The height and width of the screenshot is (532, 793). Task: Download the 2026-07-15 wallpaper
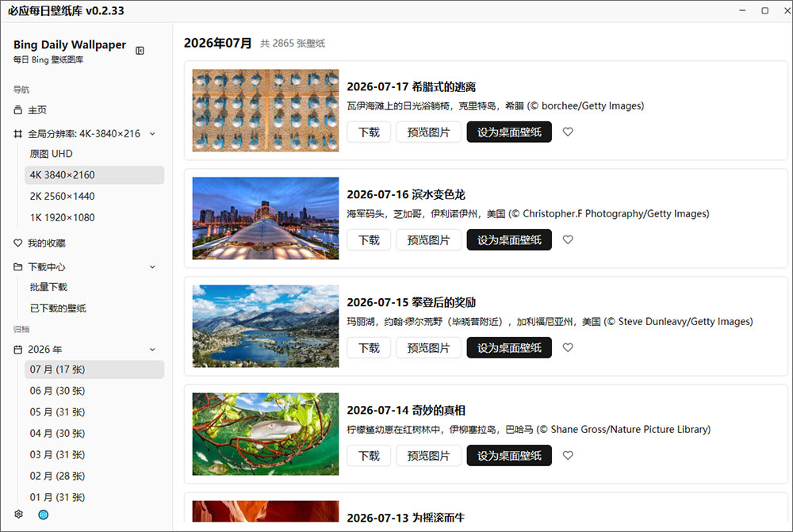pyautogui.click(x=369, y=348)
